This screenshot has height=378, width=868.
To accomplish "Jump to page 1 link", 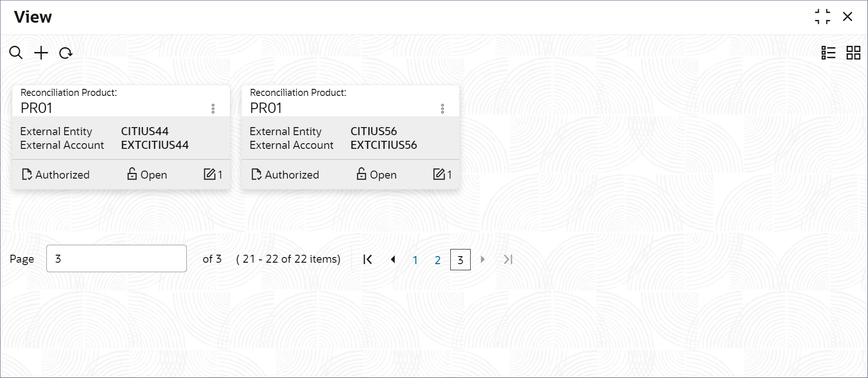I will [x=415, y=260].
